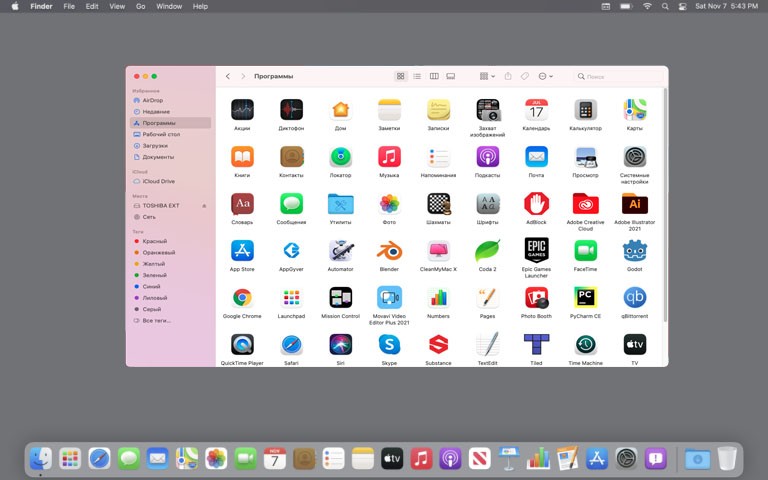Image resolution: width=768 pixels, height=480 pixels.
Task: Open the Системные настройки icon in Finder window
Action: (x=635, y=157)
